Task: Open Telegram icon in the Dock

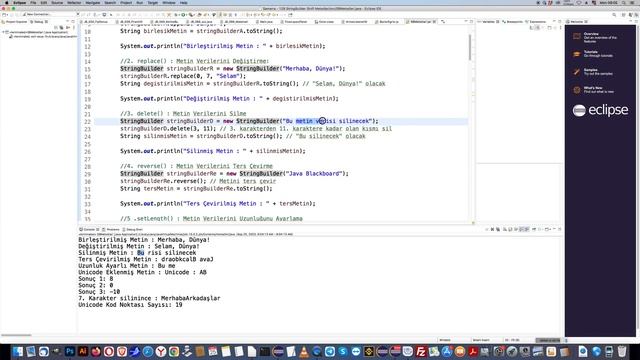Action: pyautogui.click(x=330, y=351)
